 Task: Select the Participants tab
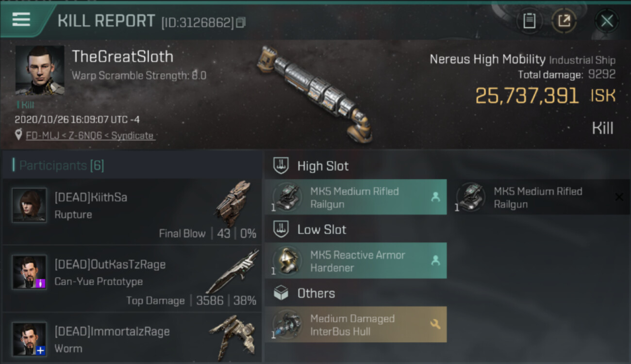(58, 165)
